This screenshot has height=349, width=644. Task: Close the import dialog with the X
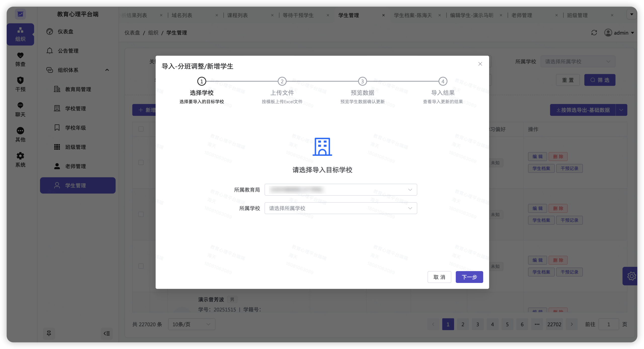(480, 64)
